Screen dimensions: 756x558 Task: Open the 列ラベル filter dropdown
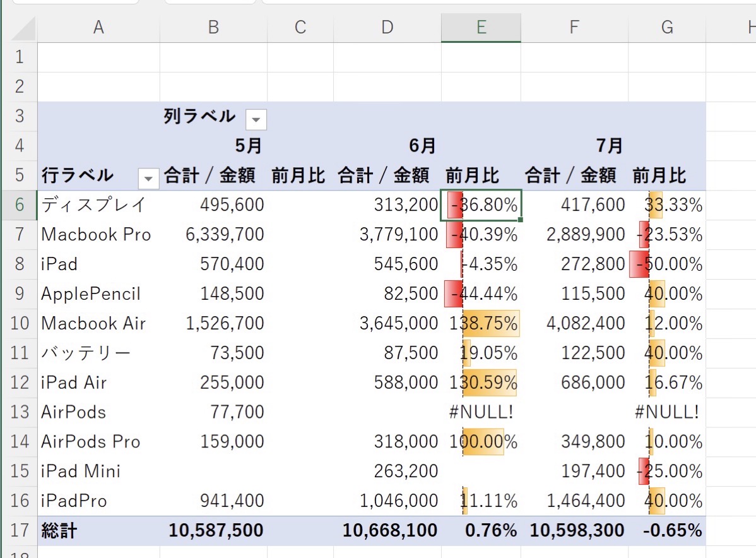(x=256, y=119)
